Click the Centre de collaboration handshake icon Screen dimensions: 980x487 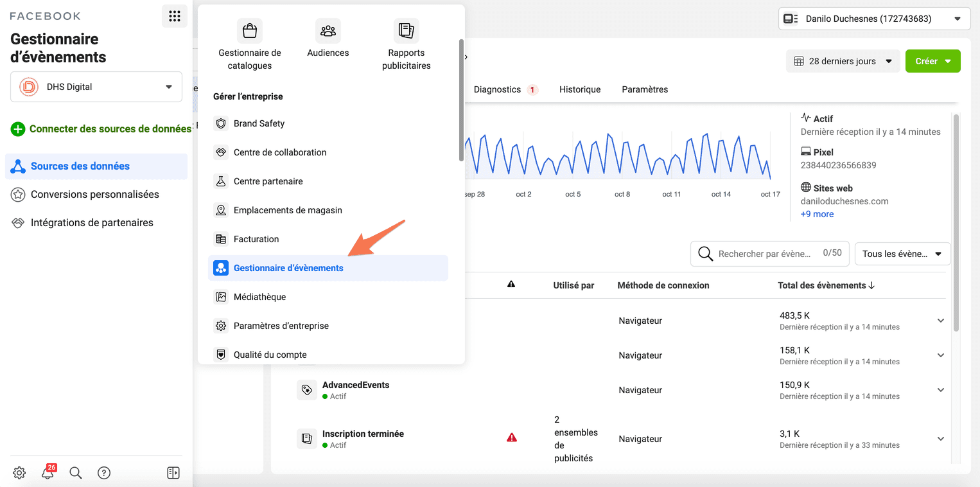point(221,152)
